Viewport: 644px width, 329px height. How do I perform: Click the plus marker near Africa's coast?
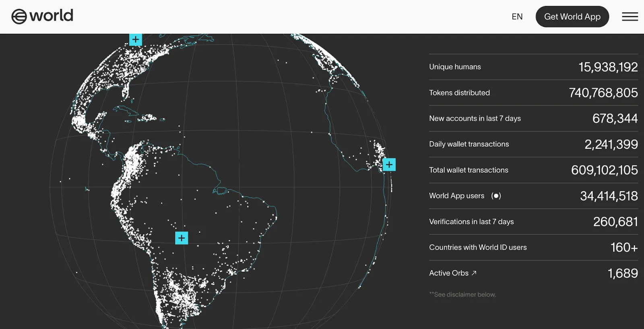389,165
